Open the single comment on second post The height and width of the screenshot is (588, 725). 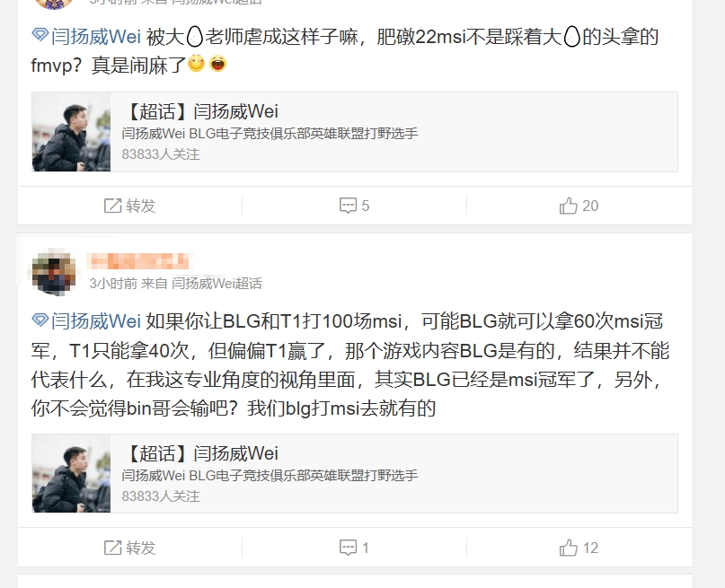coord(354,548)
